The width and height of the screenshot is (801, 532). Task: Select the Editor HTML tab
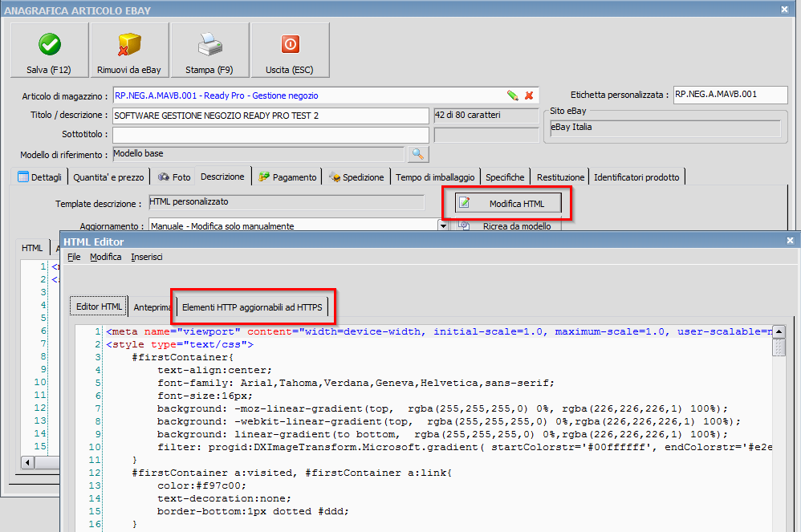(99, 307)
